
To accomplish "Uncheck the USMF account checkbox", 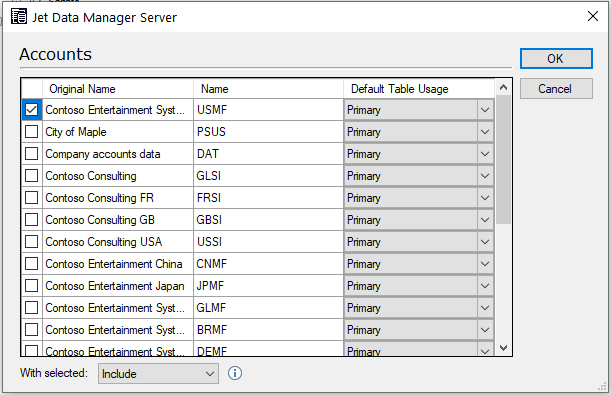I will pyautogui.click(x=32, y=110).
